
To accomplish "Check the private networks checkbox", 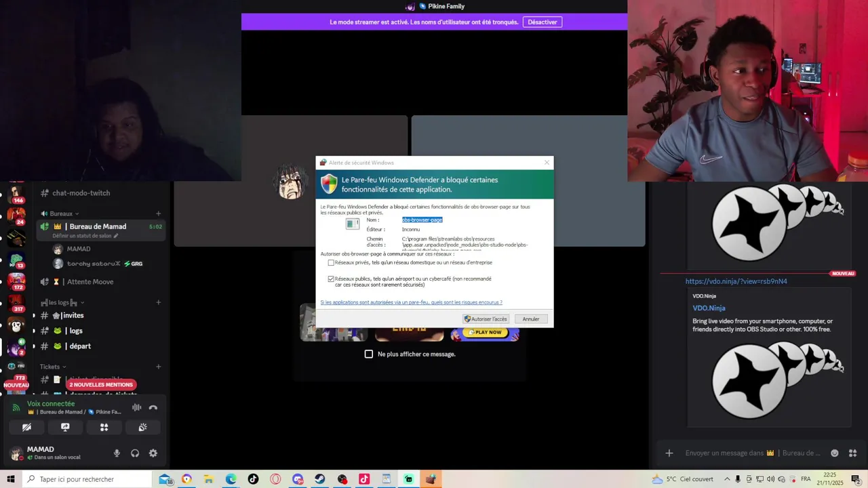I will [x=331, y=263].
